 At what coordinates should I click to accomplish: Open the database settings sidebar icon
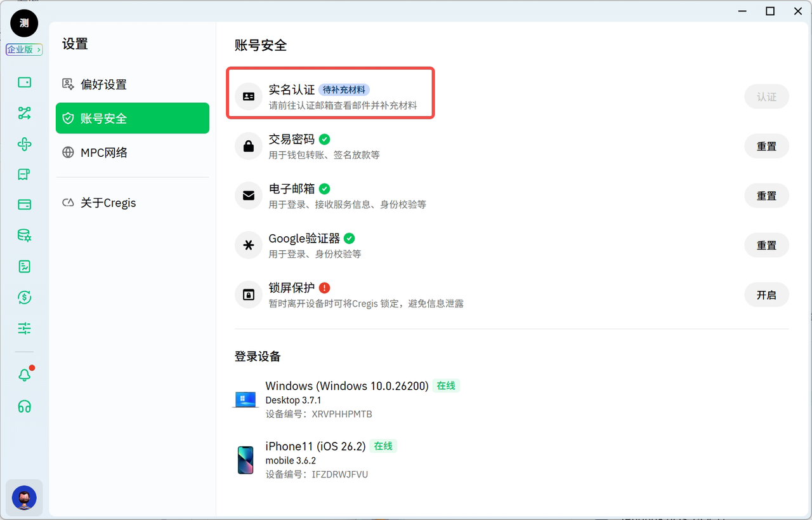click(24, 236)
